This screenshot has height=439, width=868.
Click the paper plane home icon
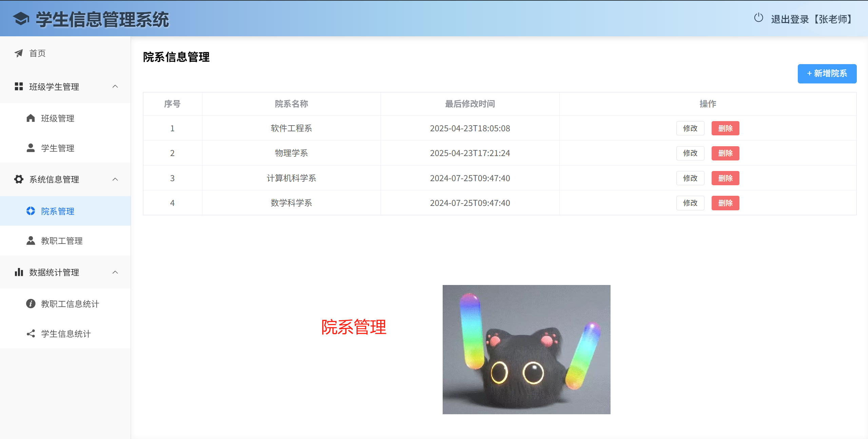click(19, 53)
